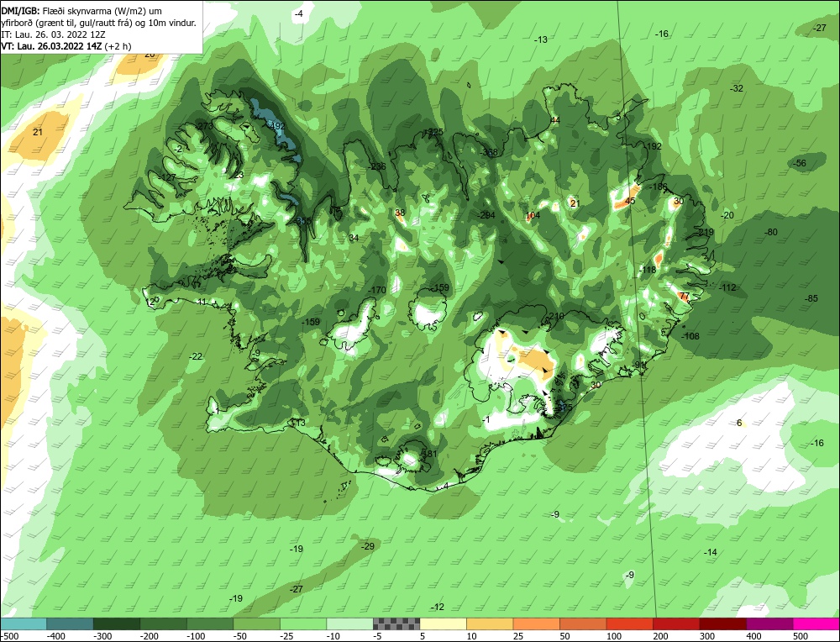Click the light green legend swatch between -25 and -10
This screenshot has height=642, width=840.
pos(303,624)
